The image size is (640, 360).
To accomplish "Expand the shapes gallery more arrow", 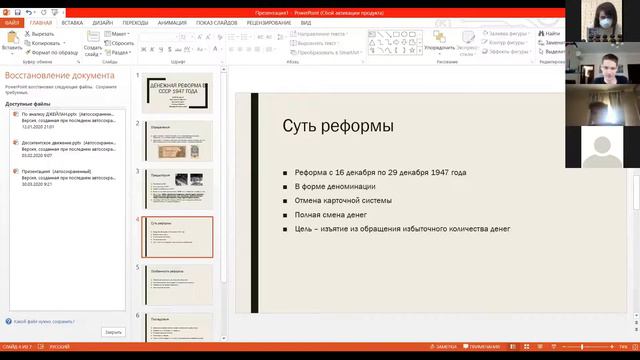I will click(x=420, y=51).
